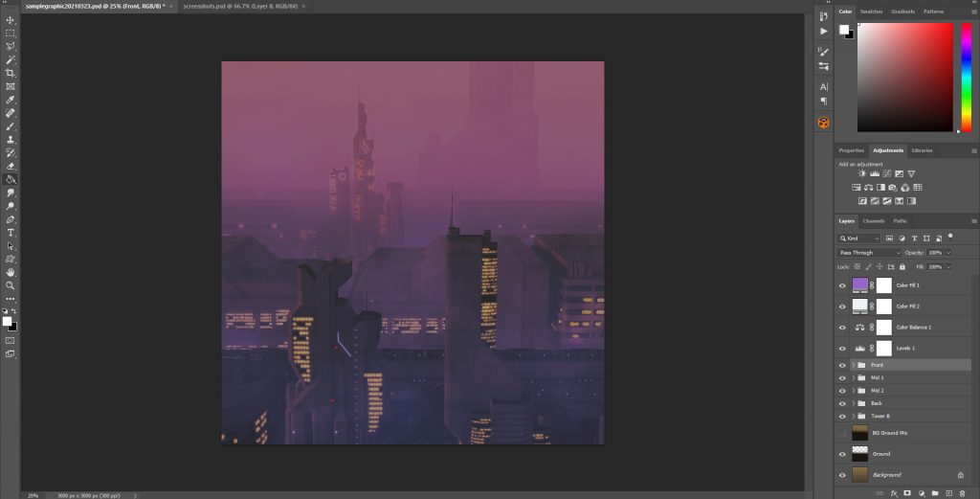
Task: Select the Healing Brush tool
Action: click(x=10, y=113)
